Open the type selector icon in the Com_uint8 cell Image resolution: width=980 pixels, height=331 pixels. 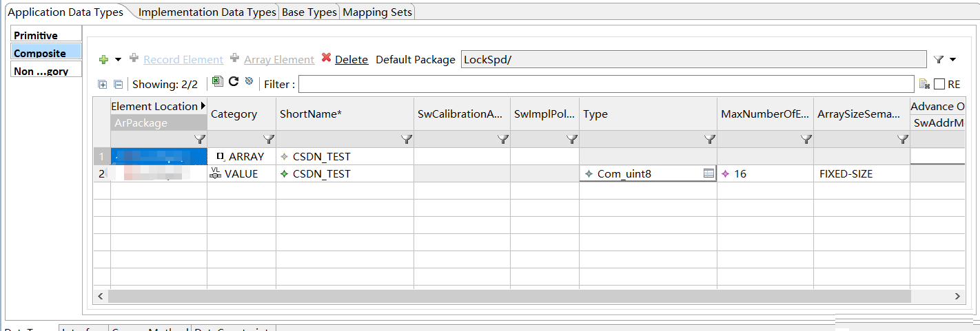[x=708, y=174]
